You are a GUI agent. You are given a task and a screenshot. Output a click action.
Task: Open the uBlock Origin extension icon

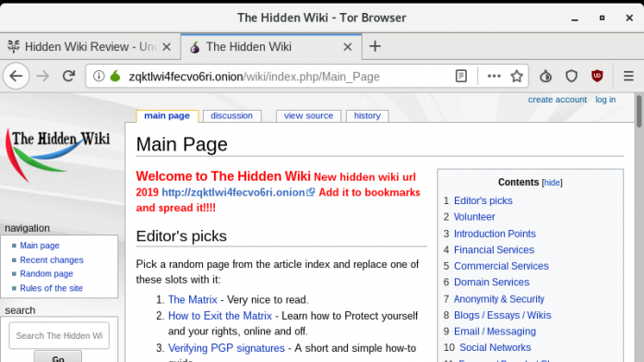pos(597,76)
